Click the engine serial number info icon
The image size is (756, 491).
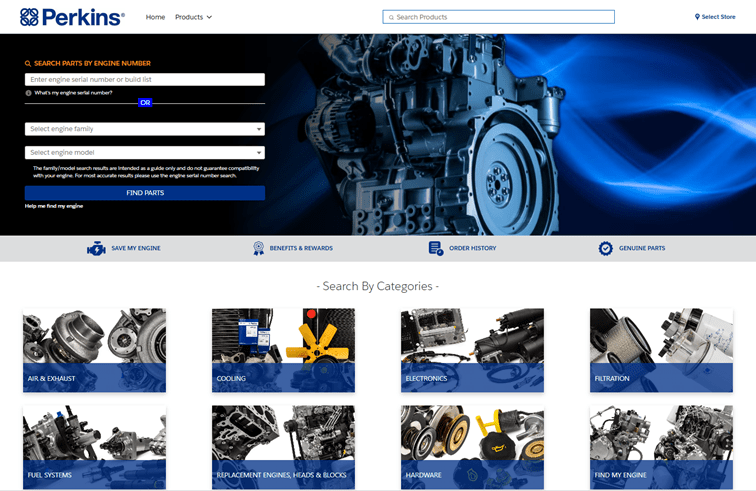coord(28,93)
